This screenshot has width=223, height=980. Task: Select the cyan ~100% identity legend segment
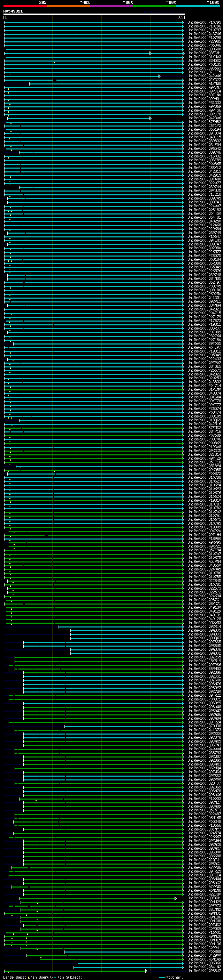[x=198, y=6]
